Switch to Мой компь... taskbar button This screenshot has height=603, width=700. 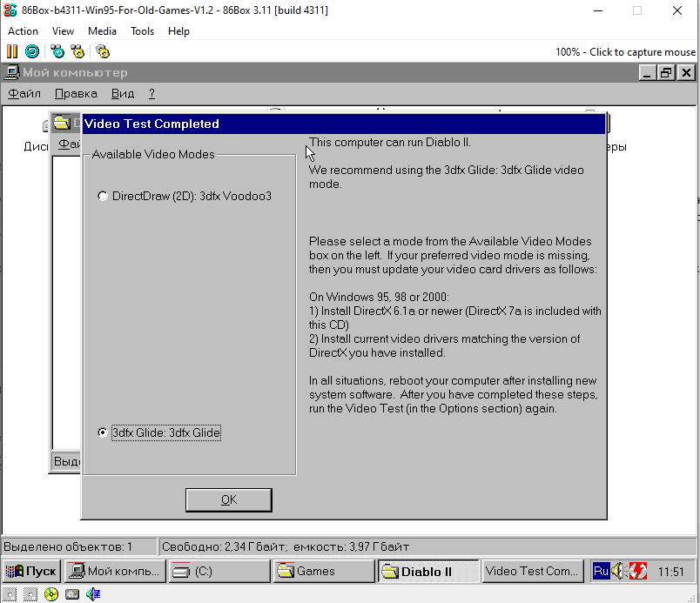116,571
